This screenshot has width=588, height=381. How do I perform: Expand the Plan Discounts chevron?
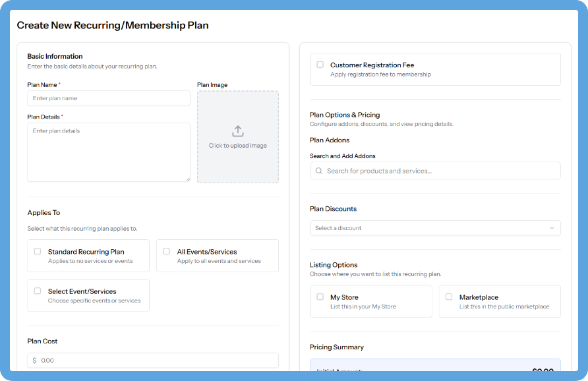(x=552, y=227)
